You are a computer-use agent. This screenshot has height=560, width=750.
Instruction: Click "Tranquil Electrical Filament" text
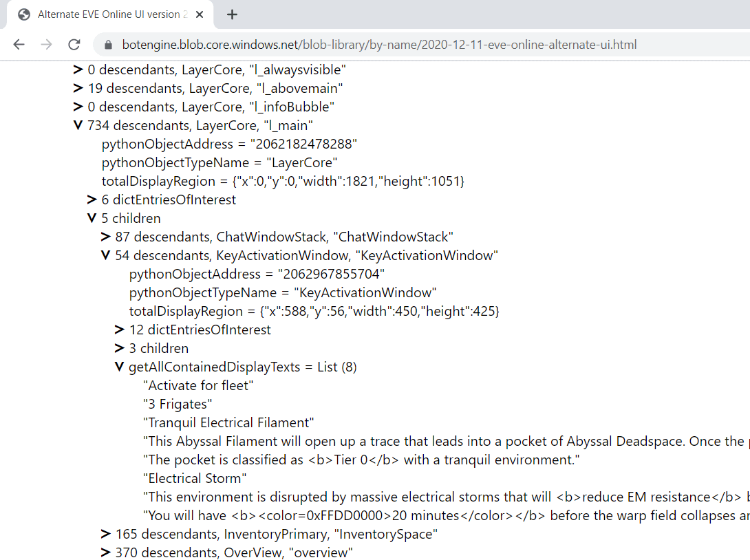point(228,423)
